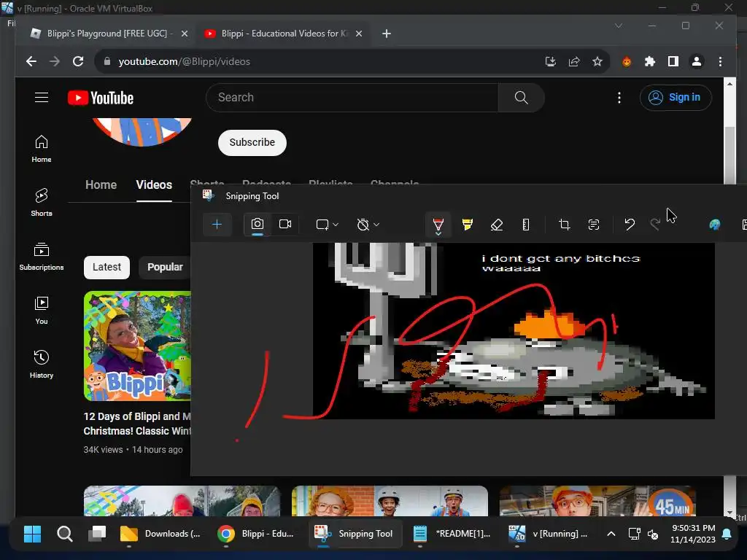
Task: Start a new snip with the plus button
Action: click(217, 225)
